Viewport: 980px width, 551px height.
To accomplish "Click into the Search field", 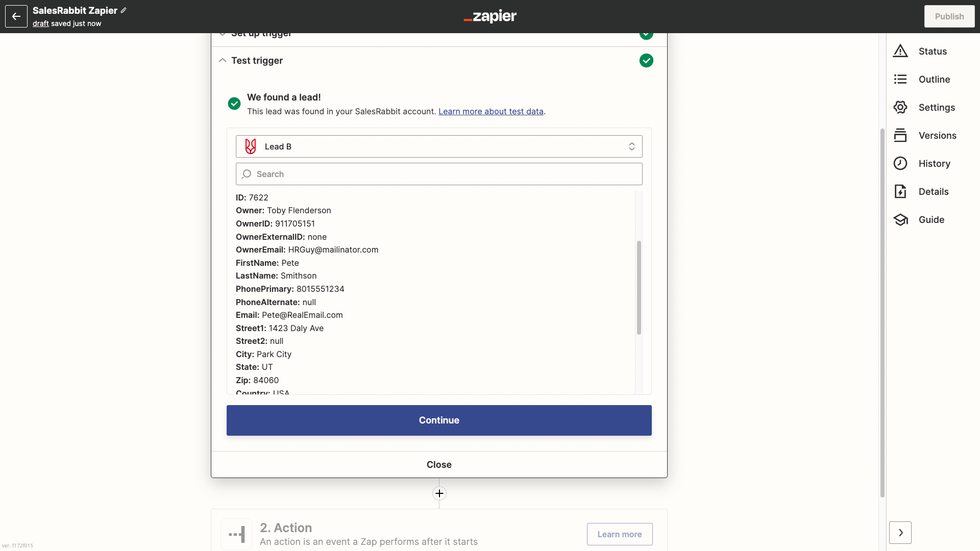I will [x=439, y=174].
